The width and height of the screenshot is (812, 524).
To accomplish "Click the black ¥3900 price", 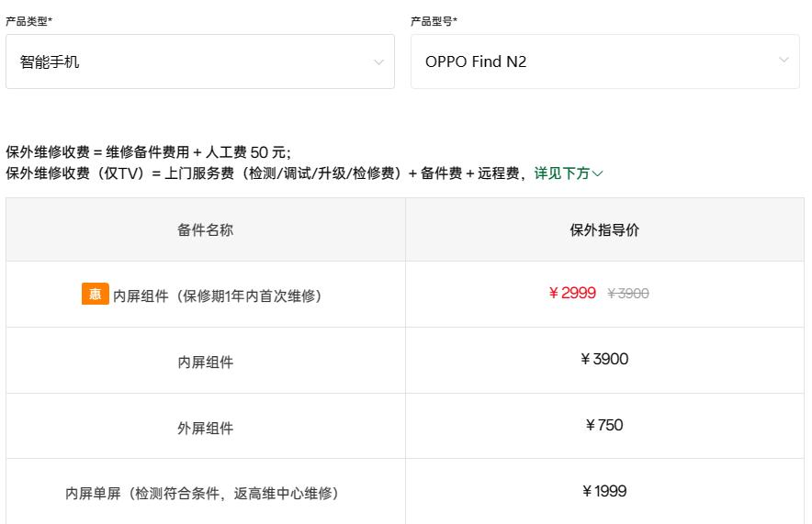I will pyautogui.click(x=604, y=360).
